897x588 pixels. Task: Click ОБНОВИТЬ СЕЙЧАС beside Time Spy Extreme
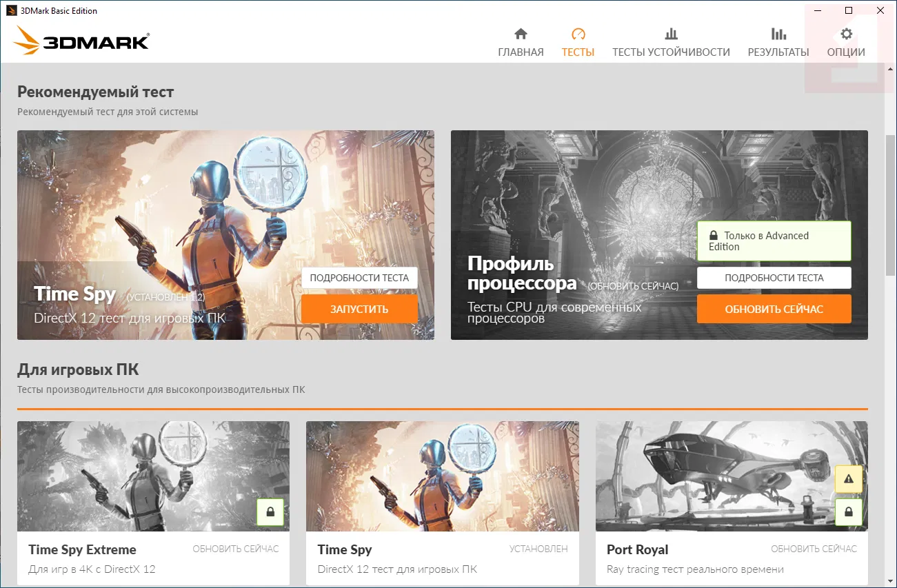click(x=236, y=549)
